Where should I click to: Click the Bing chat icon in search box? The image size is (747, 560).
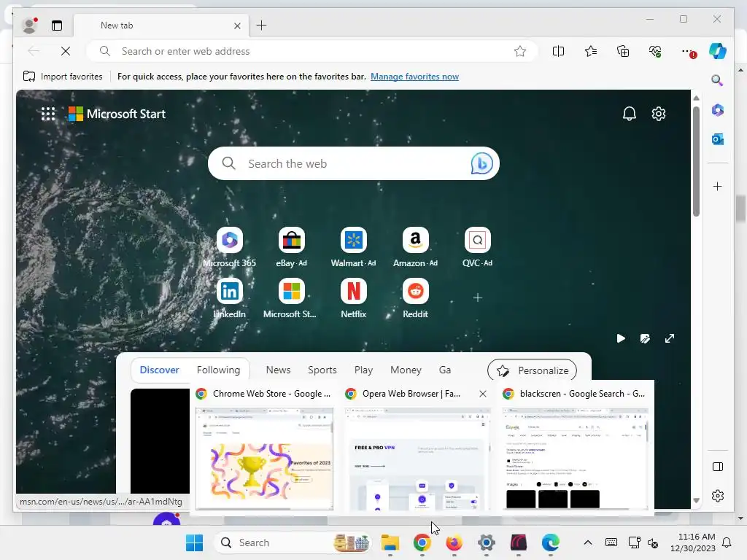click(481, 163)
